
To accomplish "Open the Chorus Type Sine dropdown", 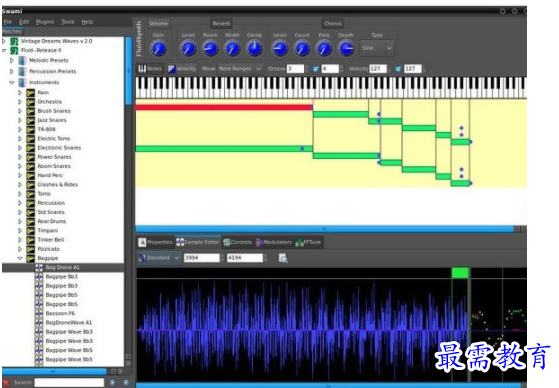I will (x=377, y=48).
